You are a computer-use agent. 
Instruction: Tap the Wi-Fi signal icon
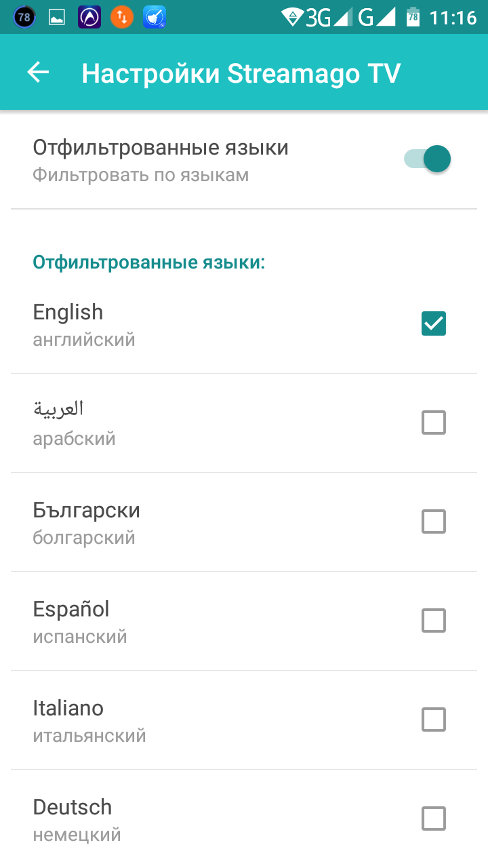293,17
